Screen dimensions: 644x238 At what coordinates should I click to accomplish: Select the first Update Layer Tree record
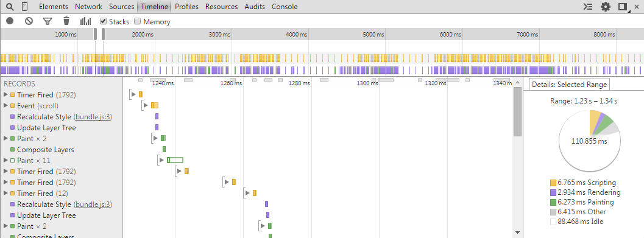(46, 128)
